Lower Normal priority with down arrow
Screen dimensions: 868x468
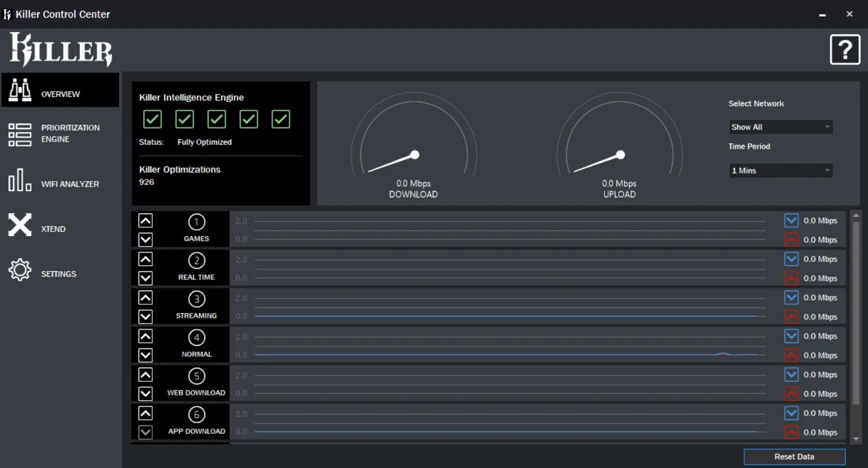pyautogui.click(x=145, y=355)
